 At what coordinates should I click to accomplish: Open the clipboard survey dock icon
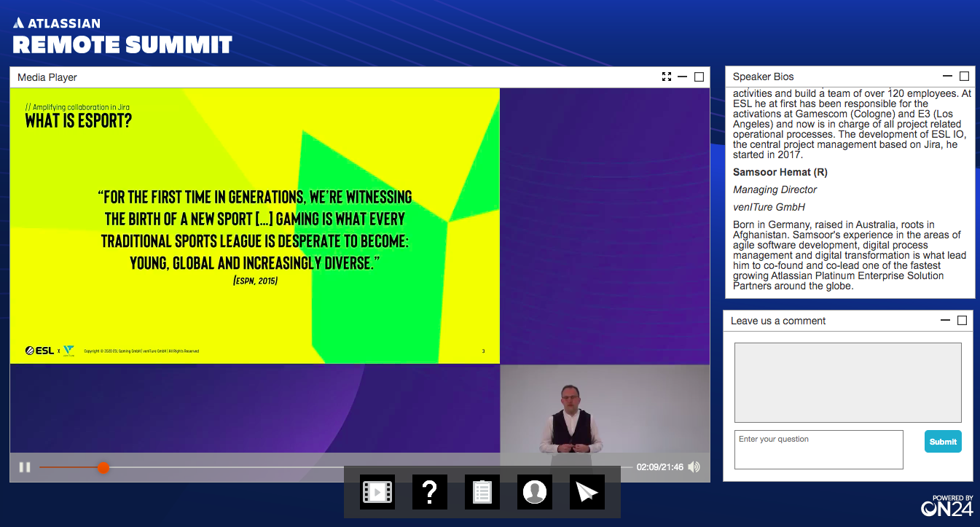[482, 492]
